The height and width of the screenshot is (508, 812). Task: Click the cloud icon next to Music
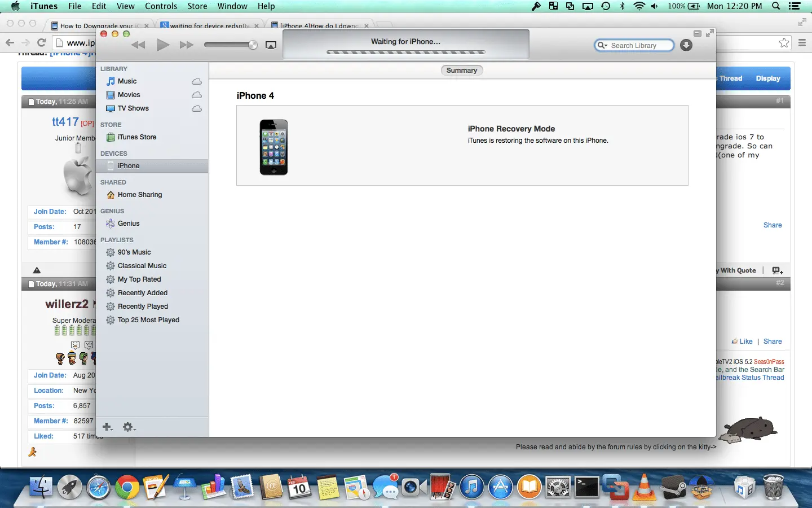[196, 81]
